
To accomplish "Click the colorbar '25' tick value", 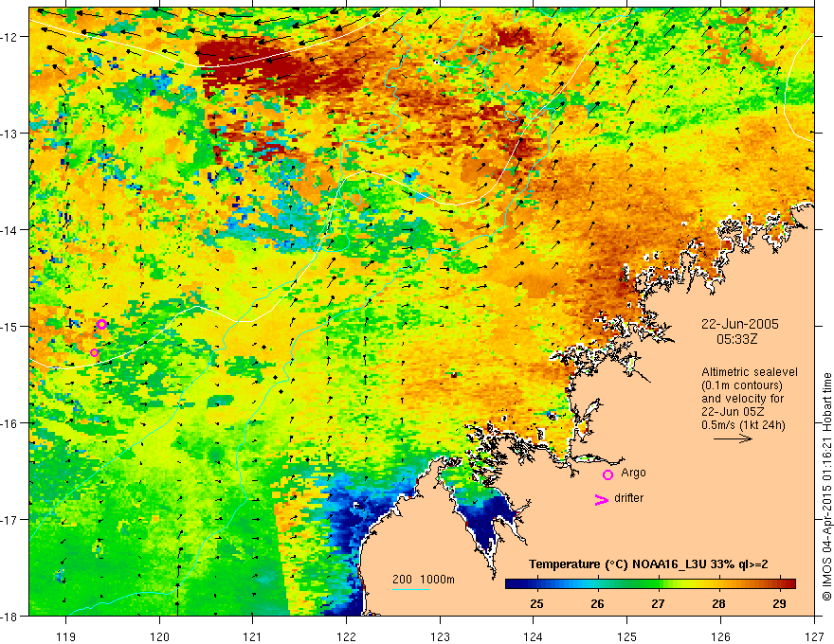I will click(536, 603).
